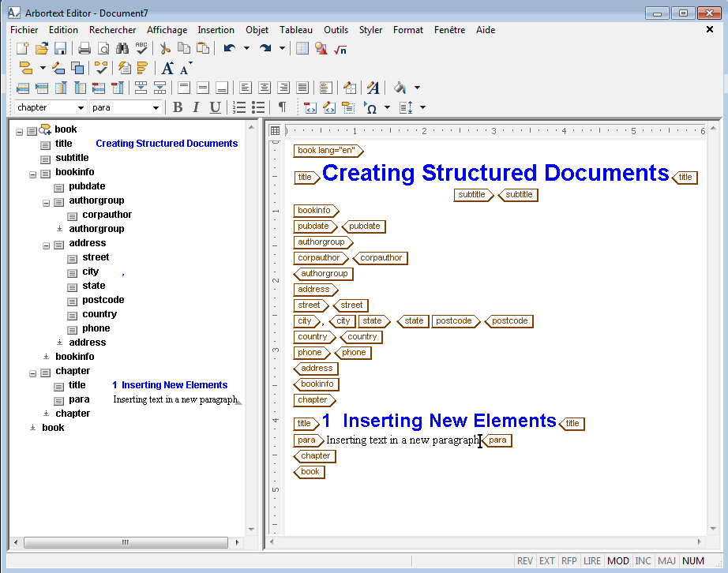Open the Redo history dropdown arrow
Viewport: 728px width, 573px height.
tap(282, 48)
